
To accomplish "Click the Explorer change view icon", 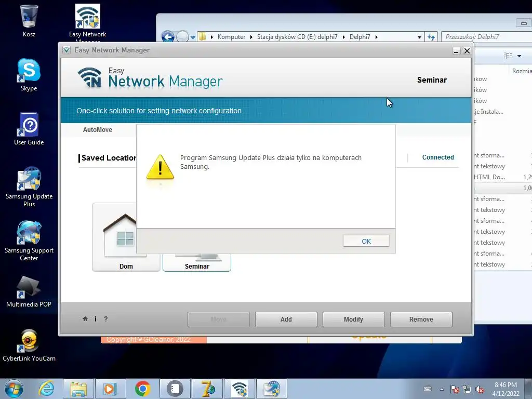I will point(508,56).
